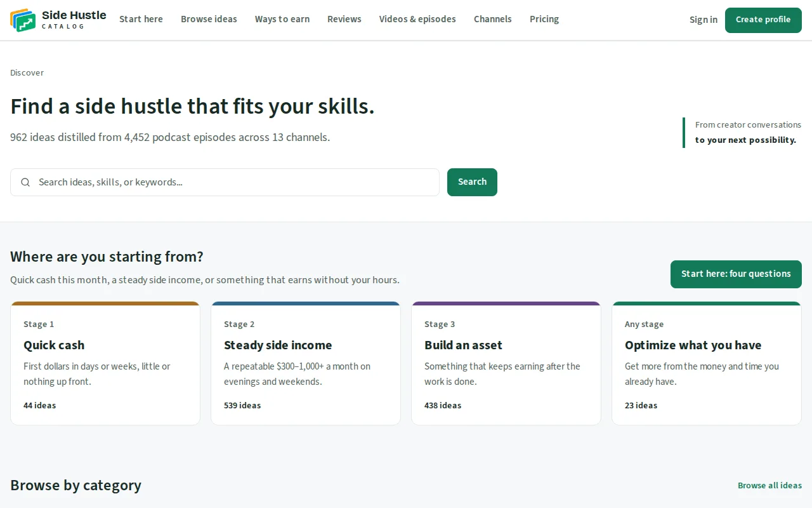
Task: Click '962 ideas distilled' subtitle text
Action: pos(170,137)
